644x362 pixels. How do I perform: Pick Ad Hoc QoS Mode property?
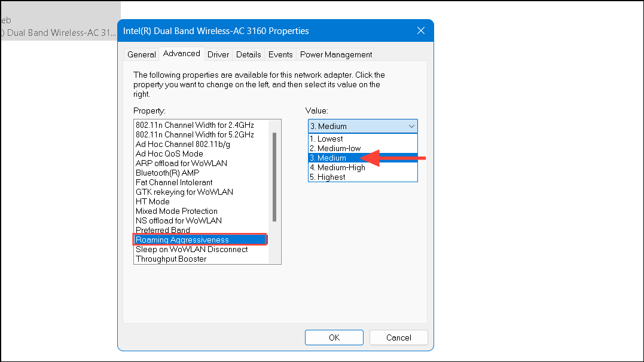pos(202,154)
